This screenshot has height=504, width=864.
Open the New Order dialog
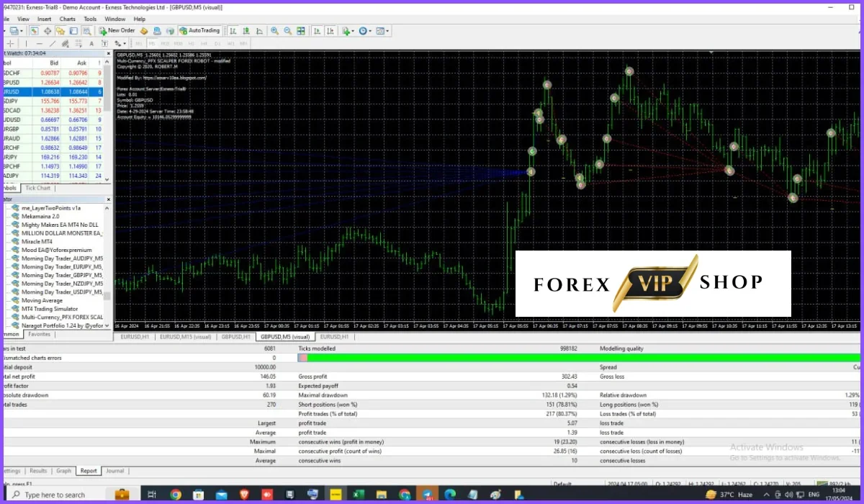pos(117,31)
